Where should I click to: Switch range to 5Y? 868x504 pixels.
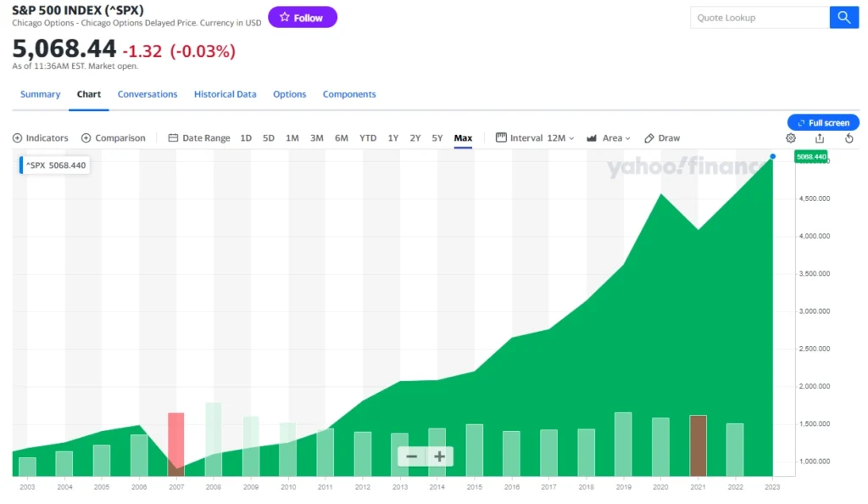(437, 138)
